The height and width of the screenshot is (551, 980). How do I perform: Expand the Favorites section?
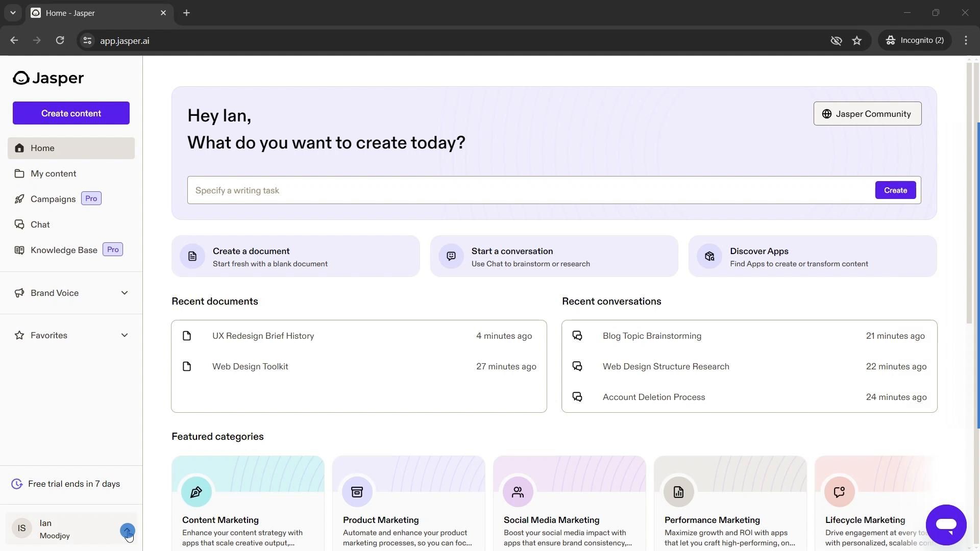(x=125, y=334)
